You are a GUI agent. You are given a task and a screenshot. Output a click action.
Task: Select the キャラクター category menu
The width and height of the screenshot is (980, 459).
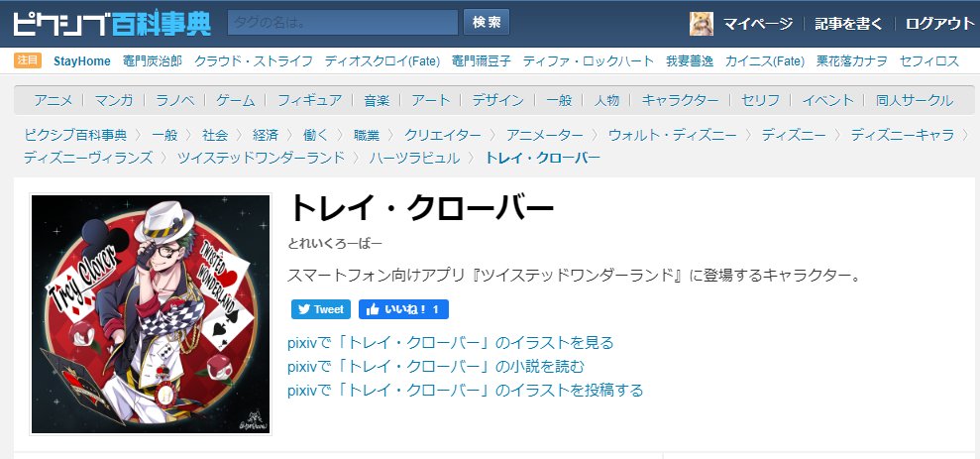point(680,100)
